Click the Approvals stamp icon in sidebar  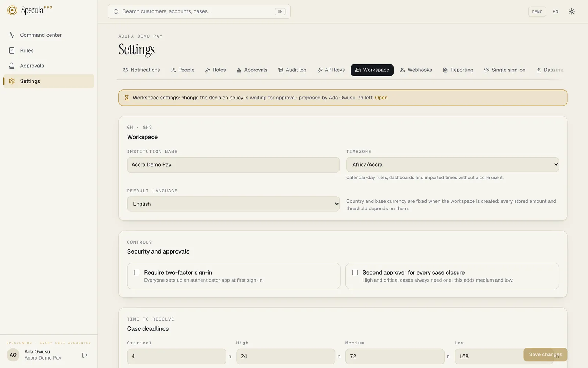coord(12,66)
